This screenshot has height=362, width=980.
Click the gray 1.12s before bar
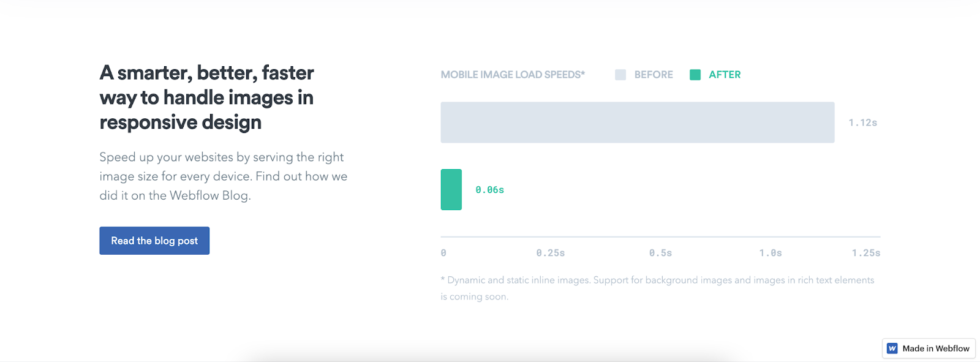pyautogui.click(x=638, y=123)
